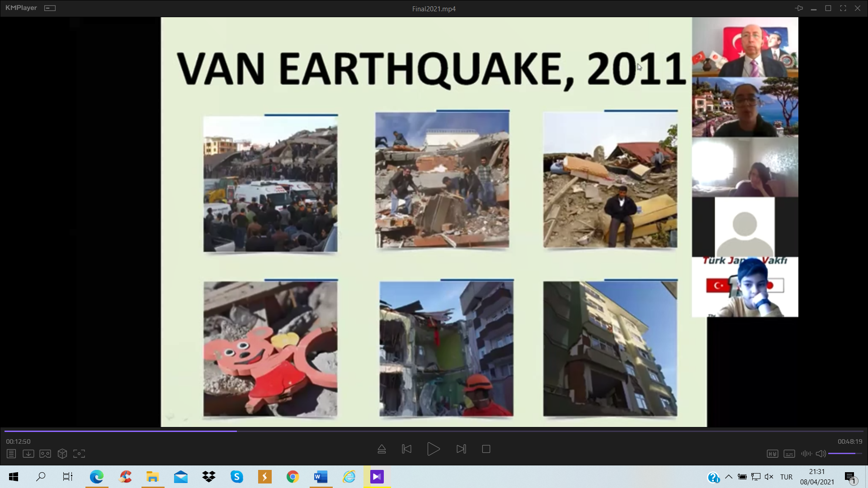Screen dimensions: 868x488
Task: Go to the previous file
Action: click(406, 449)
